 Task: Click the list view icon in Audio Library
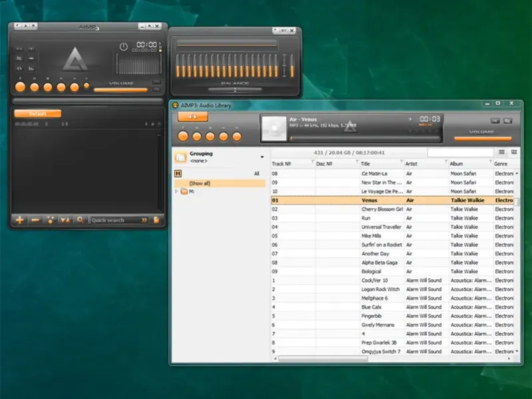(x=502, y=152)
